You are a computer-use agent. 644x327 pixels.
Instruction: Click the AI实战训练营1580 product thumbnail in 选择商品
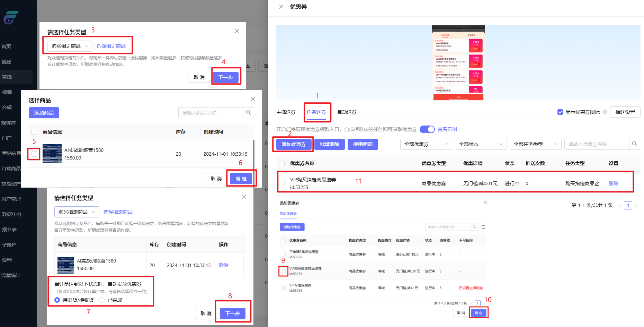click(x=52, y=154)
